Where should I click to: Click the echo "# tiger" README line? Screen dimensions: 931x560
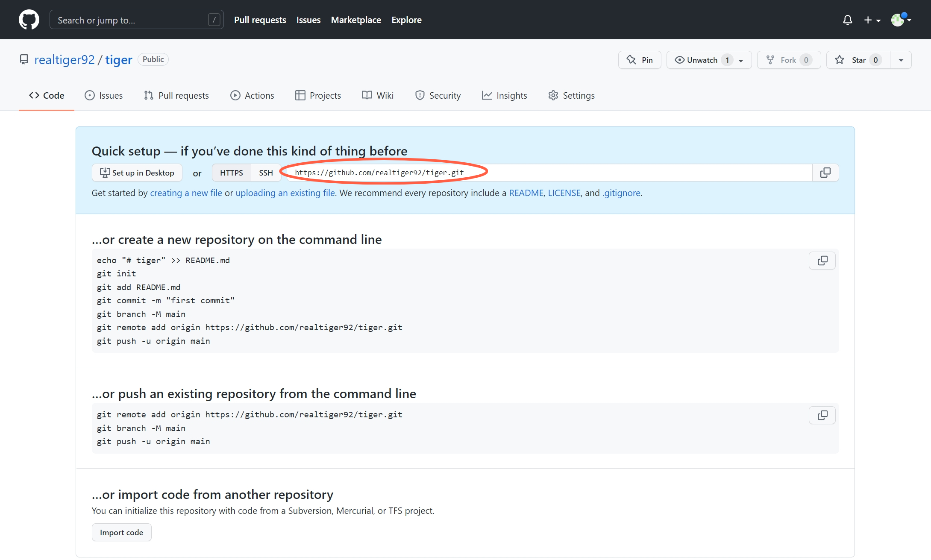coord(163,261)
